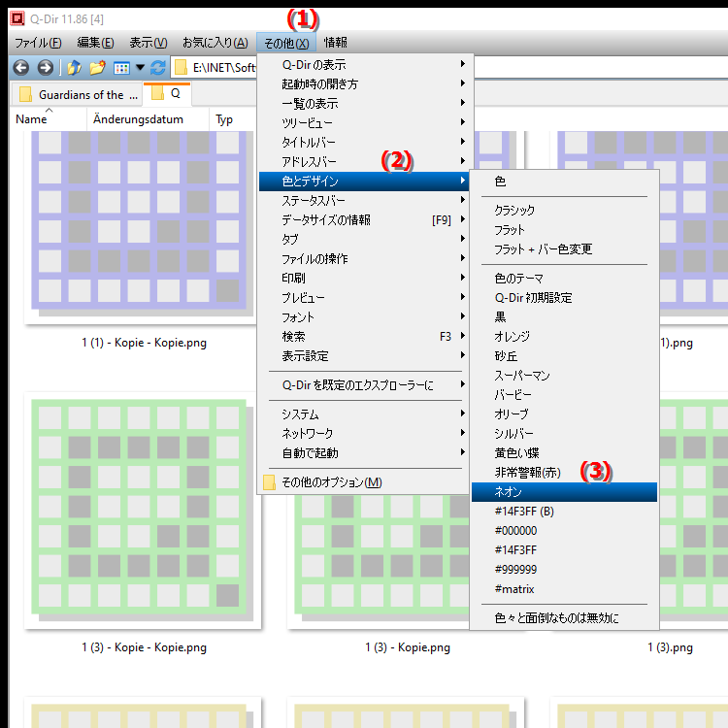The width and height of the screenshot is (728, 728).
Task: Apply Q-Dir 初期設定 theme
Action: point(564,298)
